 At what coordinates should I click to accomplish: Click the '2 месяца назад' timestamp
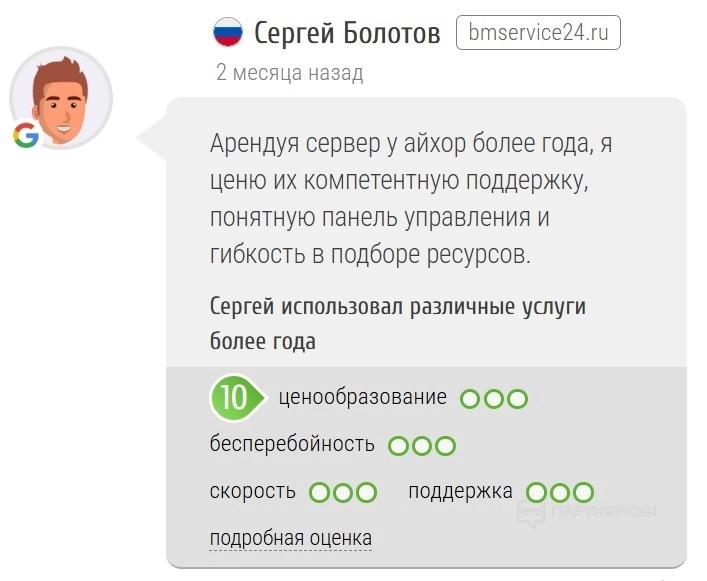coord(289,73)
